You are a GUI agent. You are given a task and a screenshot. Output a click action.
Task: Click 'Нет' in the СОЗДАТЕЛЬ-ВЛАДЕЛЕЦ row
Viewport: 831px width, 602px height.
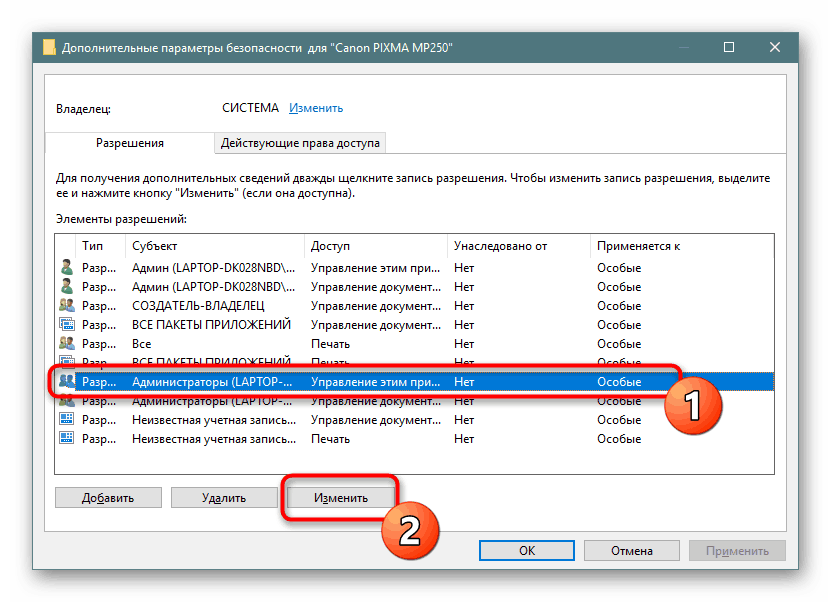point(464,306)
